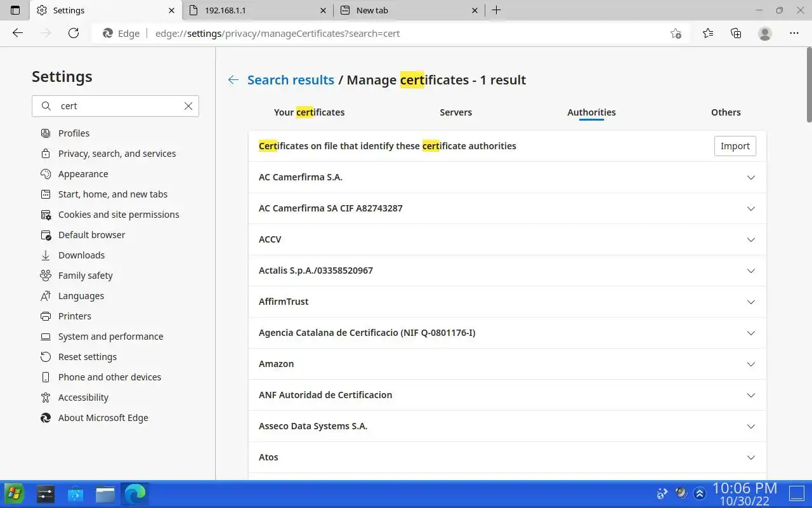Switch to the Others tab

point(726,112)
